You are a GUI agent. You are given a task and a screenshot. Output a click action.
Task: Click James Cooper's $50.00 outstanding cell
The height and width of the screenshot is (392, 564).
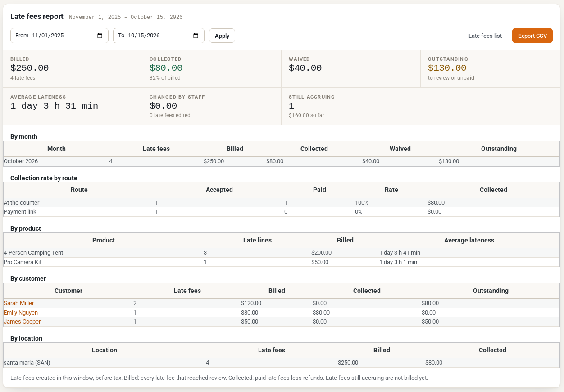[x=430, y=322]
